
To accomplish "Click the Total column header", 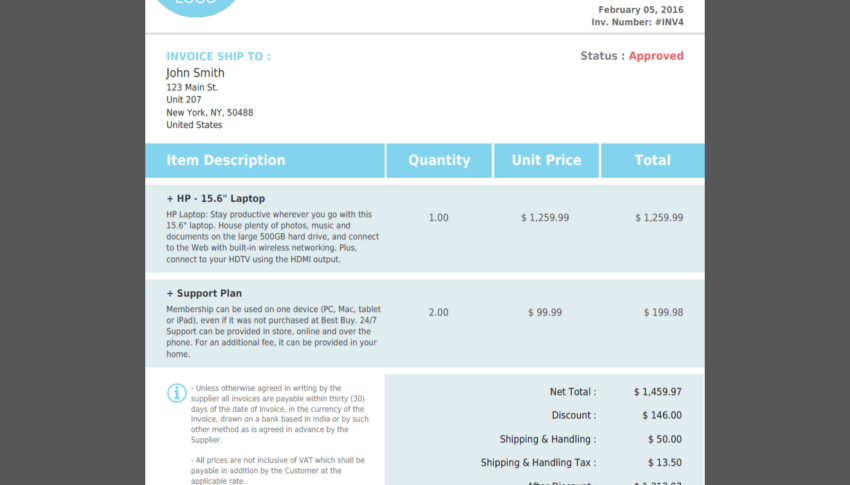I will 653,160.
